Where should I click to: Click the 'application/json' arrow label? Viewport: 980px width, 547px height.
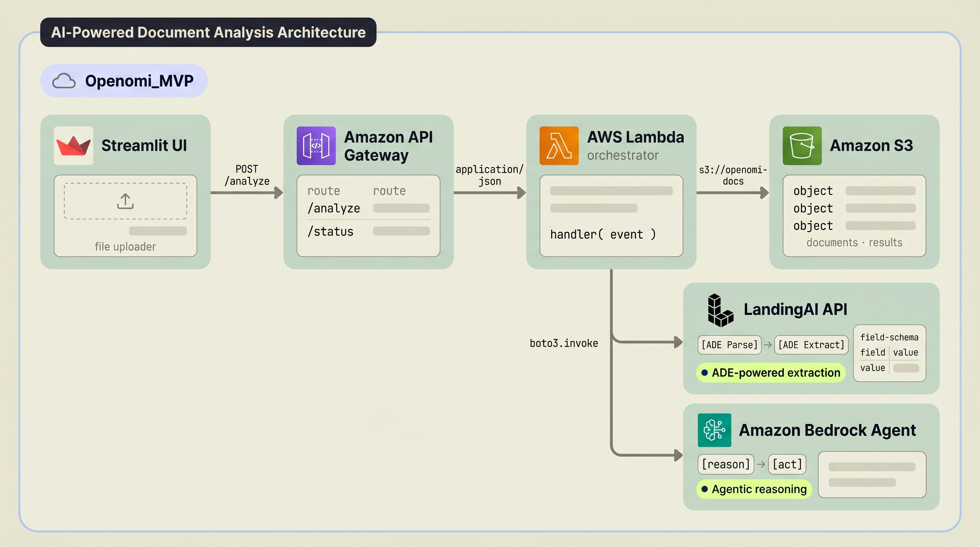(490, 175)
